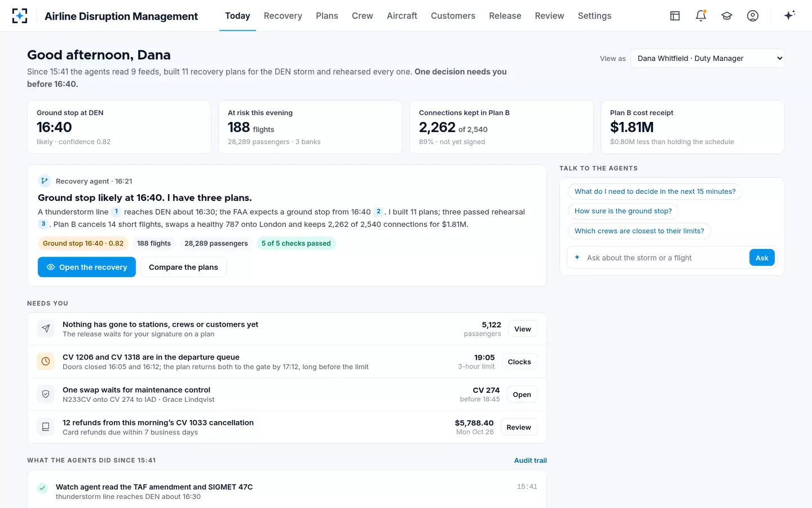Open the Review tab
The image size is (812, 508).
[x=549, y=16]
